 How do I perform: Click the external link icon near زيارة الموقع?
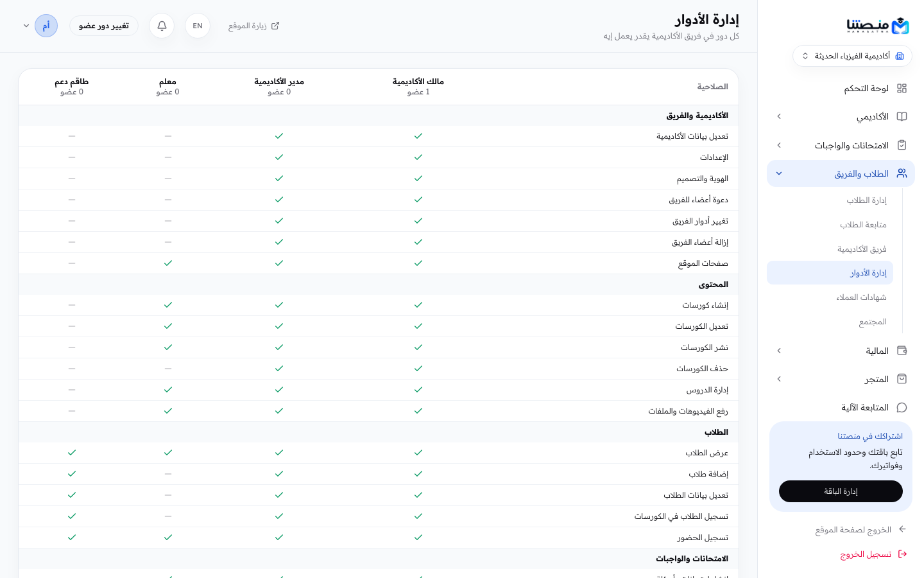pyautogui.click(x=275, y=26)
